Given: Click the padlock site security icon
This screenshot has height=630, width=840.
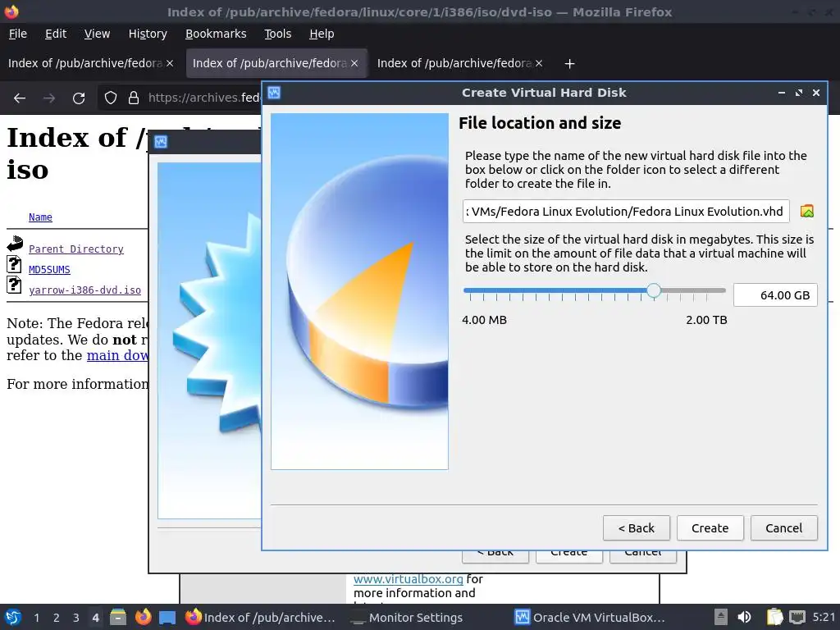Looking at the screenshot, I should click(134, 98).
